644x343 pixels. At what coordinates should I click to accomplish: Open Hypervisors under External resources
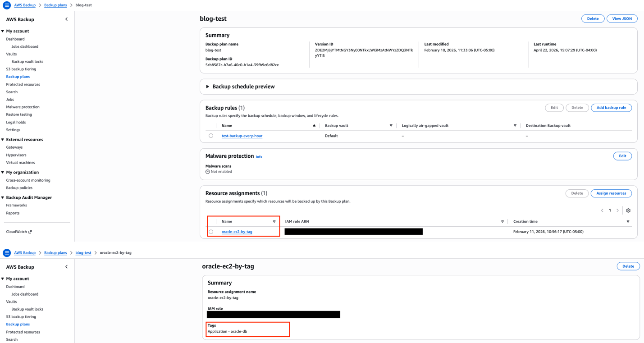(16, 155)
